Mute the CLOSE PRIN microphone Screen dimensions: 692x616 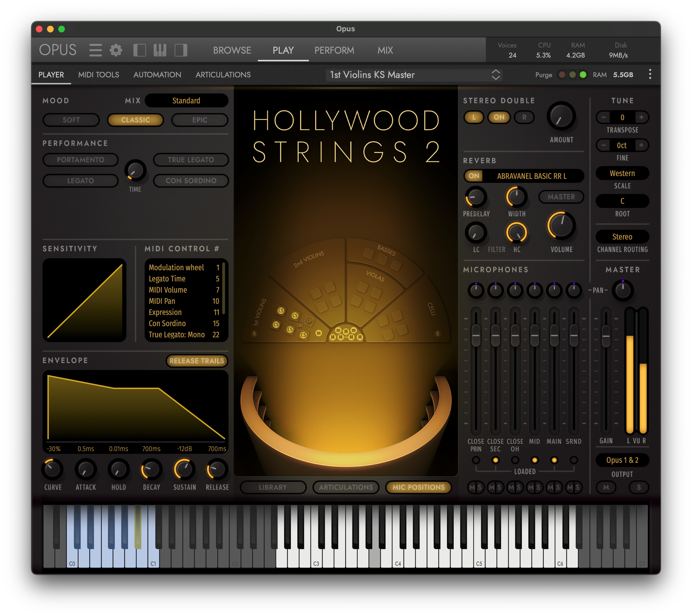click(x=472, y=487)
